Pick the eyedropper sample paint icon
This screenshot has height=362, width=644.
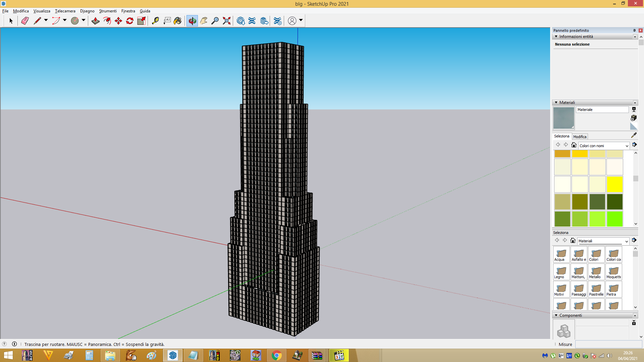point(634,135)
